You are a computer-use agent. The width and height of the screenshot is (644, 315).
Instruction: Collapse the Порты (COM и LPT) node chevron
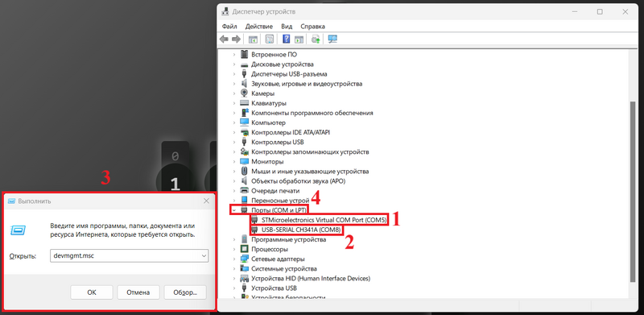click(x=234, y=210)
